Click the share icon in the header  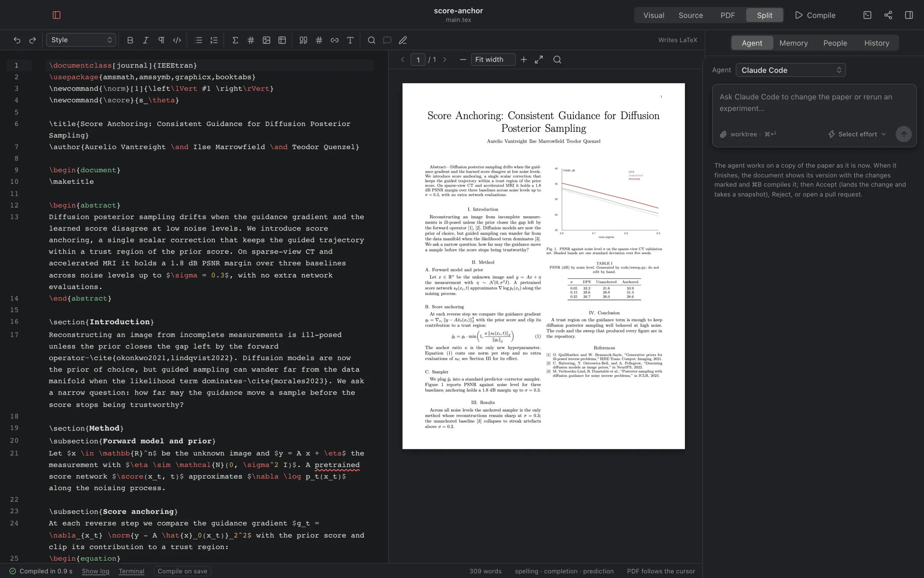(888, 15)
